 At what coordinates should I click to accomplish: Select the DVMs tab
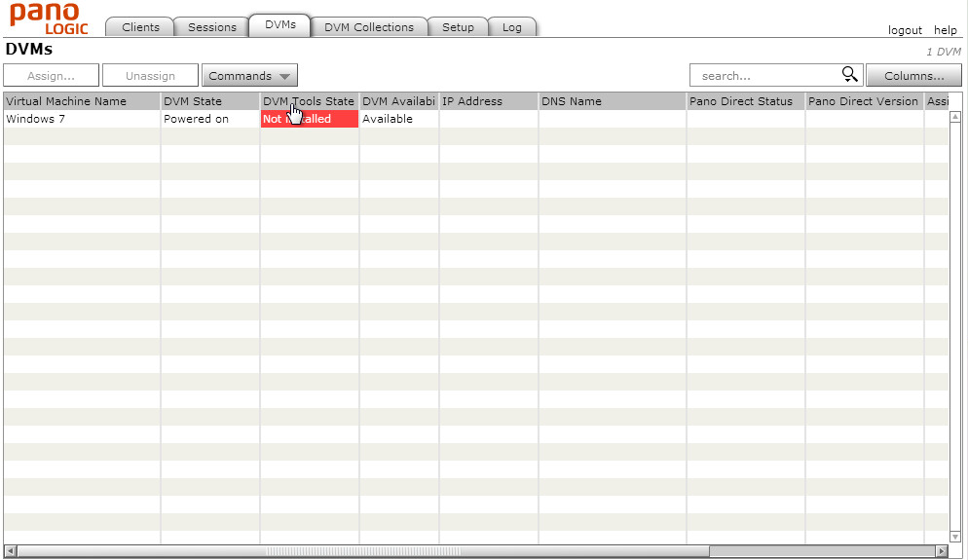pos(280,24)
